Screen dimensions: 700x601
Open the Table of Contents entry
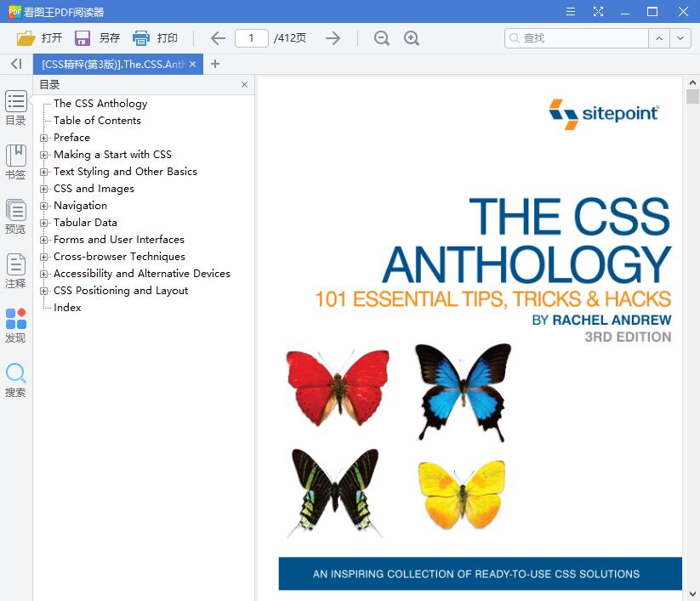point(96,120)
